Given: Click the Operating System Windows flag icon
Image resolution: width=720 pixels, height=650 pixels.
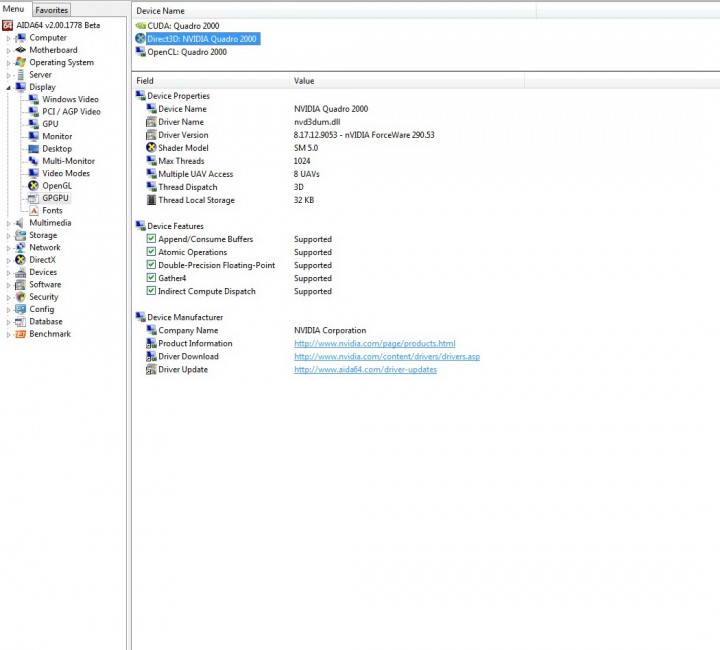Looking at the screenshot, I should tap(20, 62).
